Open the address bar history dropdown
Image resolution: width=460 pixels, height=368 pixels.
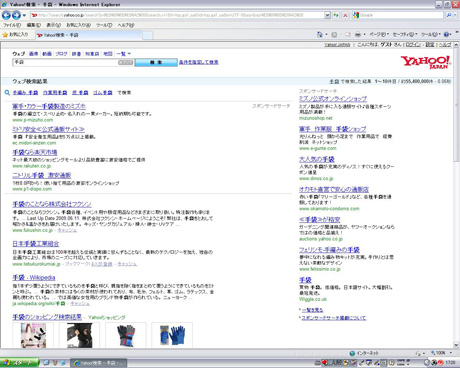click(327, 15)
